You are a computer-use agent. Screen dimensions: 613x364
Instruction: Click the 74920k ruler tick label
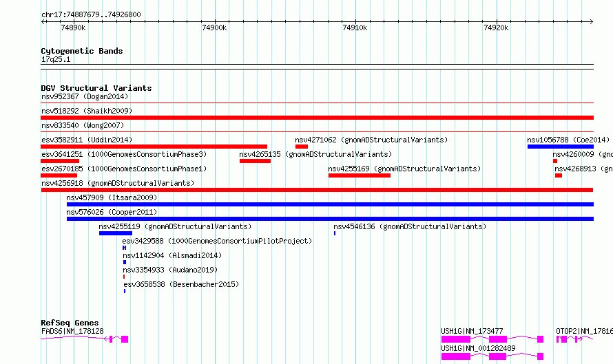[x=496, y=28]
